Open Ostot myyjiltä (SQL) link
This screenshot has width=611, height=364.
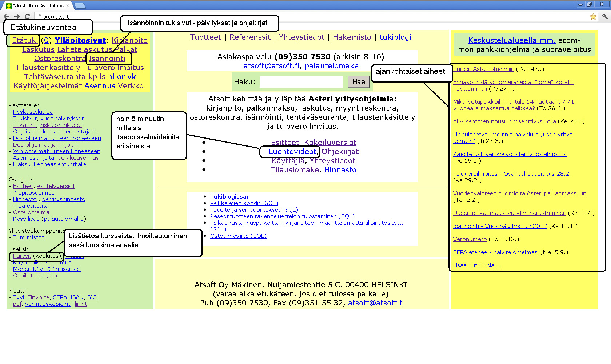coord(238,236)
